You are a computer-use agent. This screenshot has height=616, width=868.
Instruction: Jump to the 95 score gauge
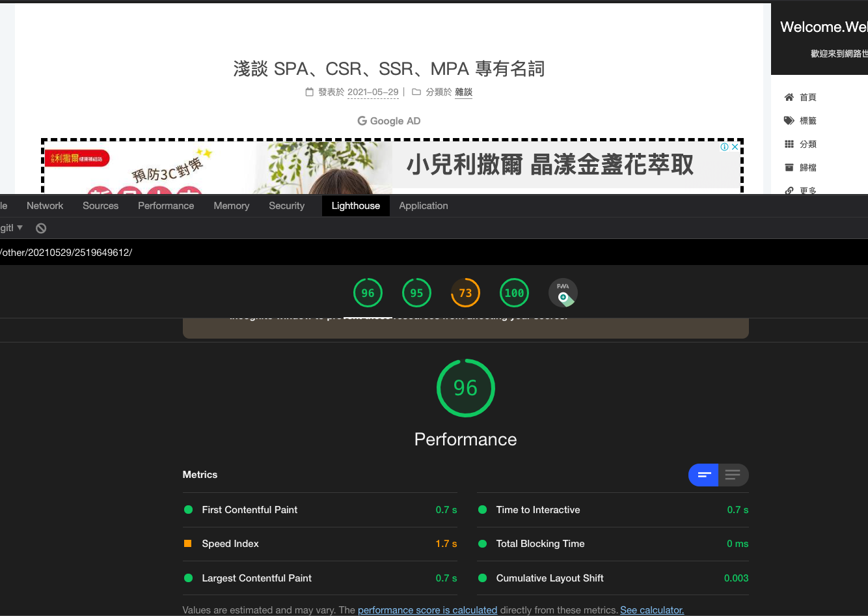point(416,293)
